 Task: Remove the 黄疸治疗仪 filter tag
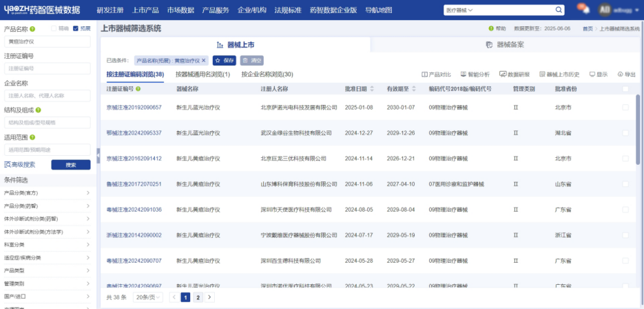204,61
